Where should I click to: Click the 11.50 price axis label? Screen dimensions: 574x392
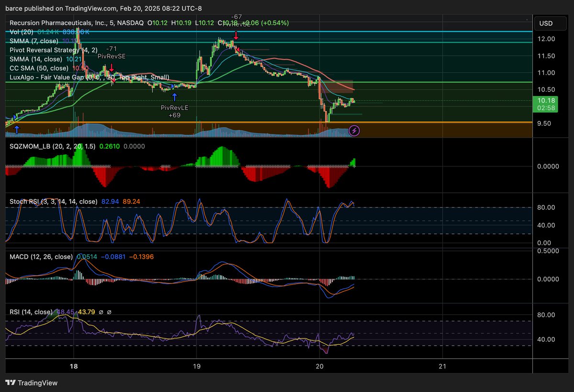(x=546, y=56)
